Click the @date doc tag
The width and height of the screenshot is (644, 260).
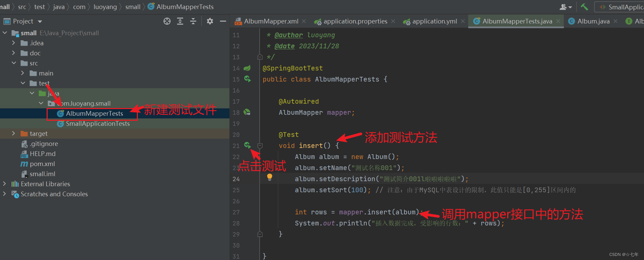(284, 46)
